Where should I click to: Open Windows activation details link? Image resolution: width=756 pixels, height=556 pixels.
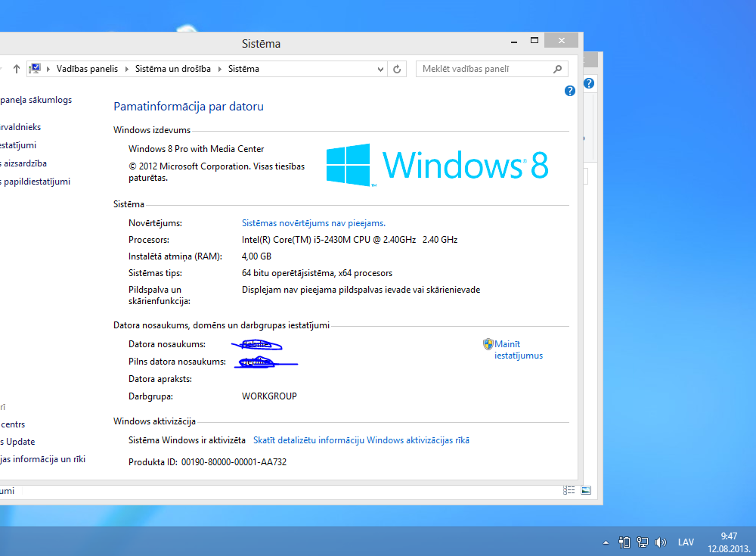click(361, 440)
